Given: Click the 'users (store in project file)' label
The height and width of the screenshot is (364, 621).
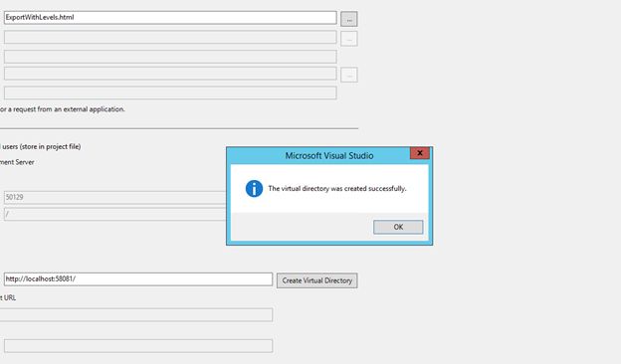Looking at the screenshot, I should [x=41, y=146].
